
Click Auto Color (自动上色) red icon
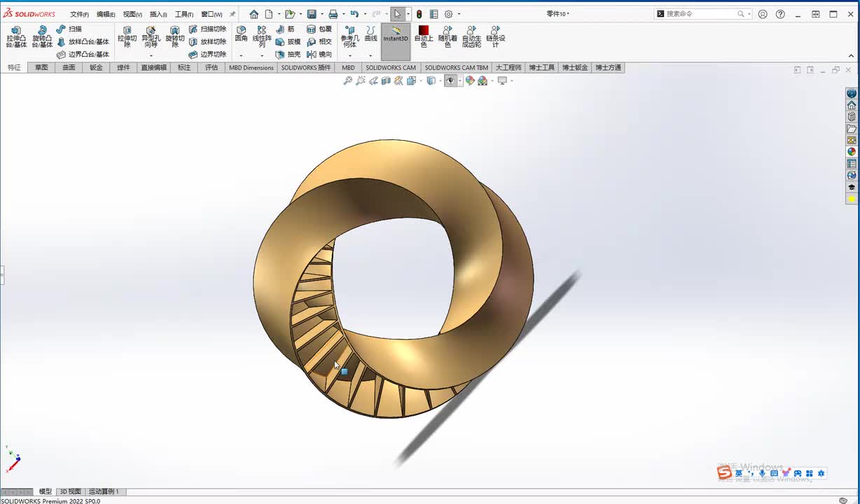coord(424,36)
